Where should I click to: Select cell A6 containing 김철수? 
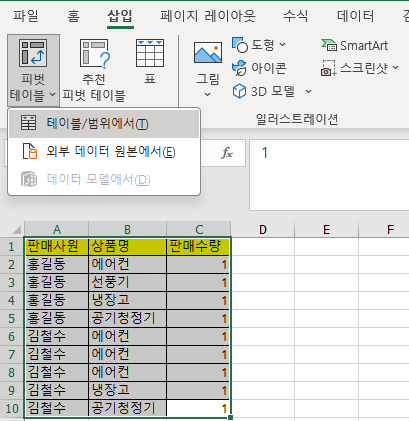[57, 336]
